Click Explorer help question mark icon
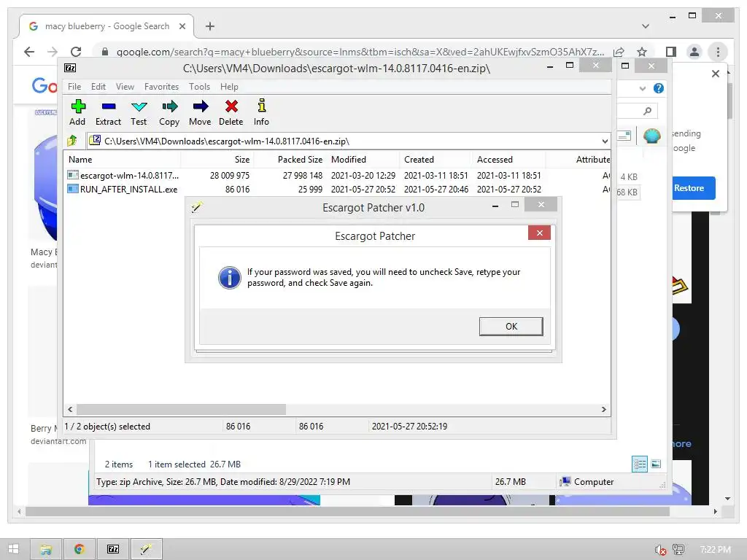The image size is (747, 560). (659, 88)
